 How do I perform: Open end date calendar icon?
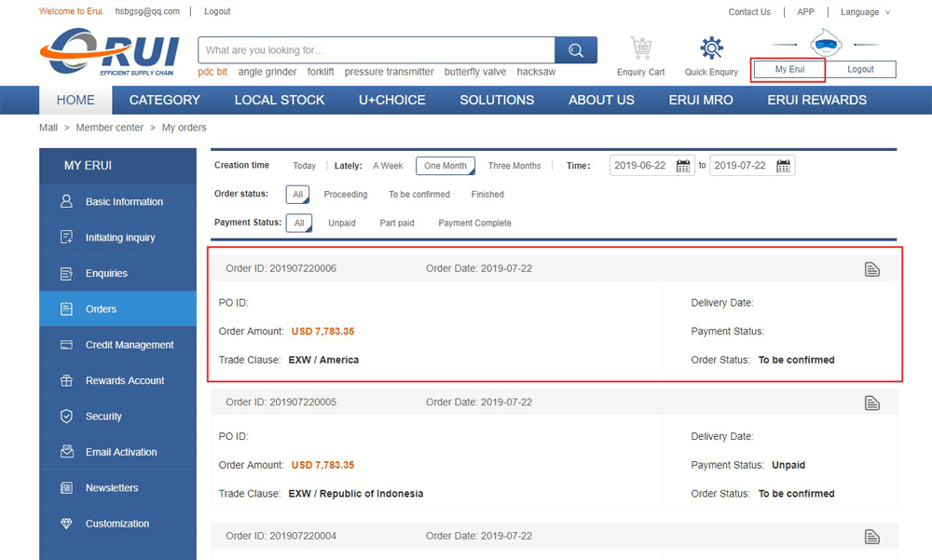784,166
